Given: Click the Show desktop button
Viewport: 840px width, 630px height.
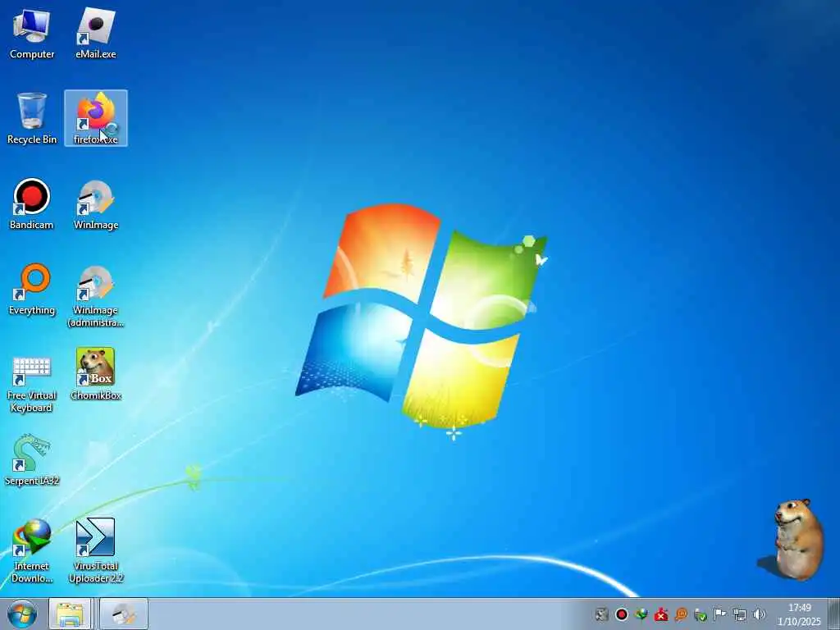Looking at the screenshot, I should pyautogui.click(x=834, y=614).
